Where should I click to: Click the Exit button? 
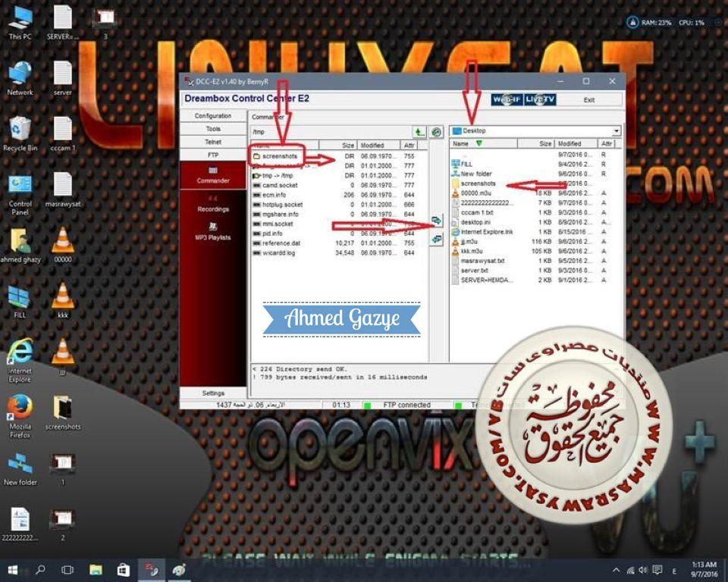589,100
